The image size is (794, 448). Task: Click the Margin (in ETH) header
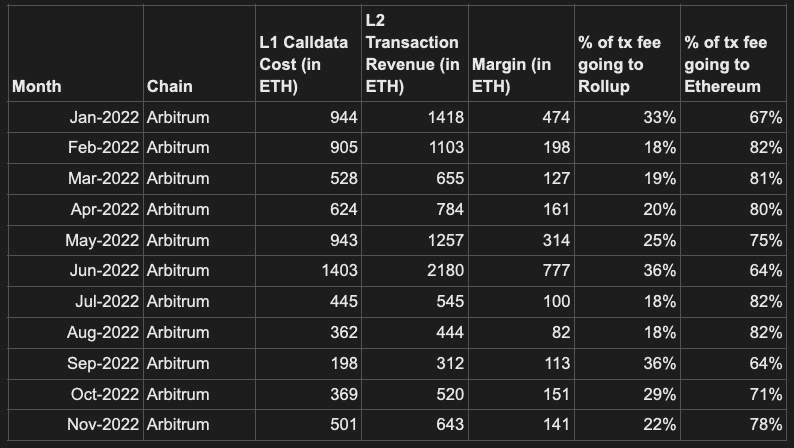(x=511, y=76)
